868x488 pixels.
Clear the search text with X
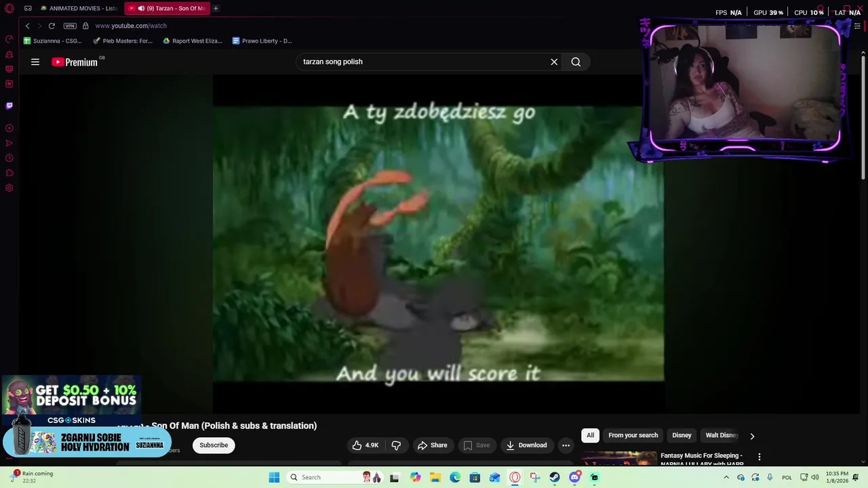click(554, 62)
